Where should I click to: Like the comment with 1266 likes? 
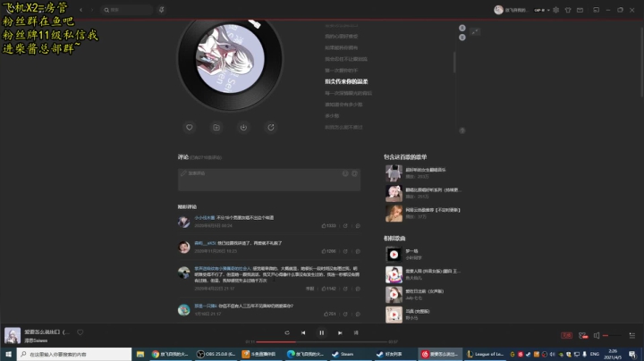[328, 251]
